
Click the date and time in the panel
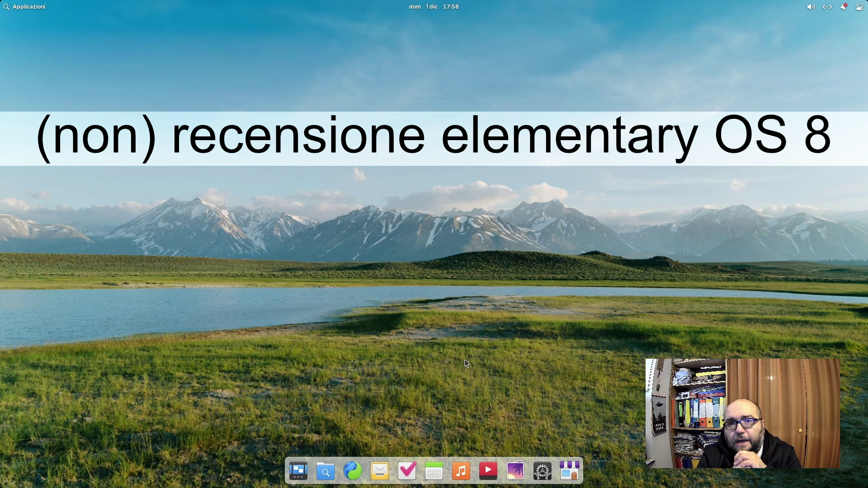pyautogui.click(x=434, y=7)
